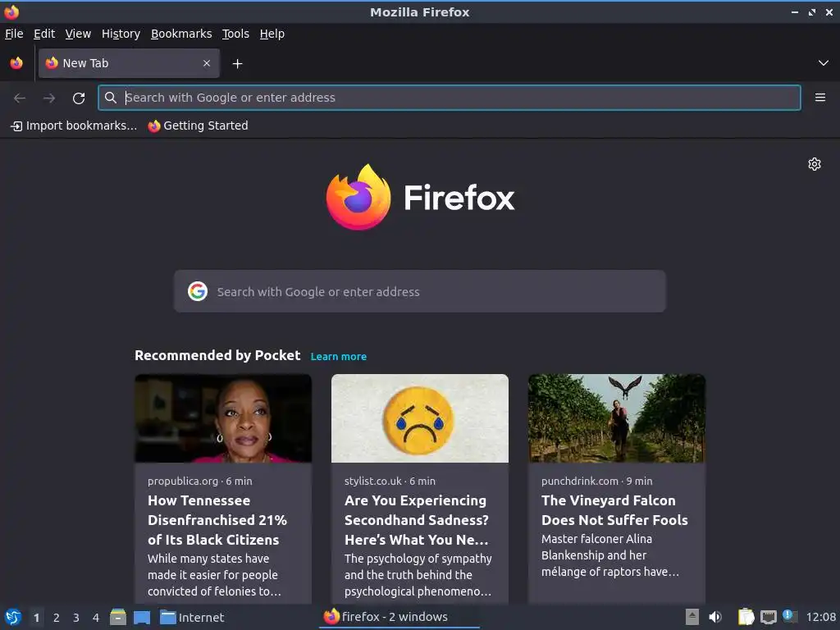
Task: Click the Forward navigation arrow
Action: pyautogui.click(x=49, y=98)
